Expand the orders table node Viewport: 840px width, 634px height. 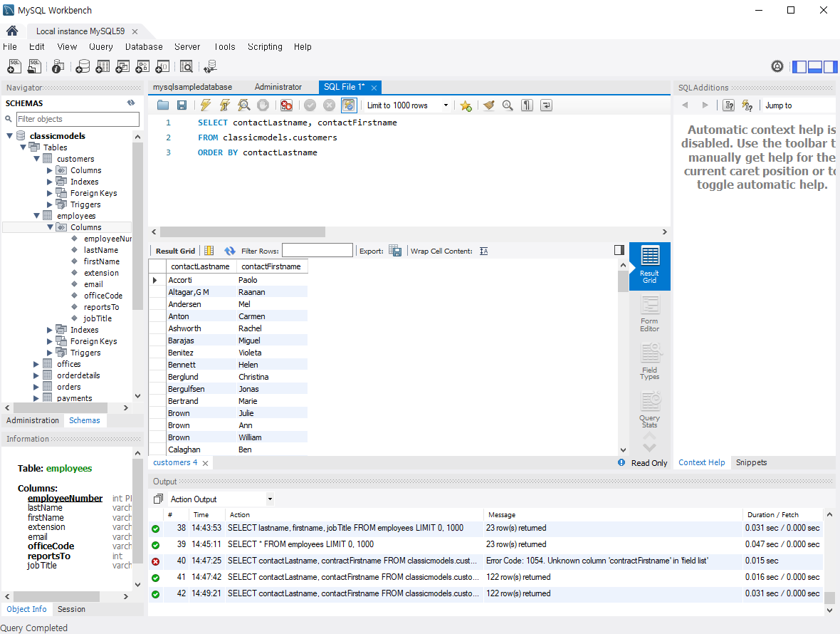click(x=36, y=387)
